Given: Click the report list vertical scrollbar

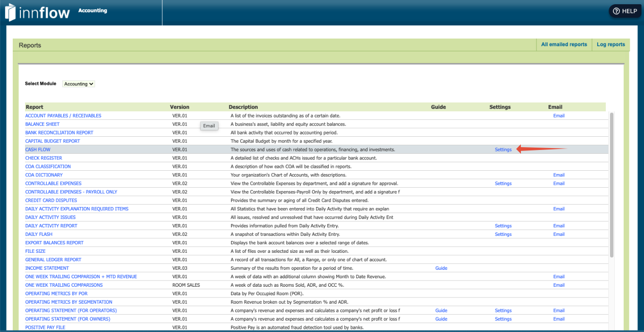Looking at the screenshot, I should coord(612,184).
